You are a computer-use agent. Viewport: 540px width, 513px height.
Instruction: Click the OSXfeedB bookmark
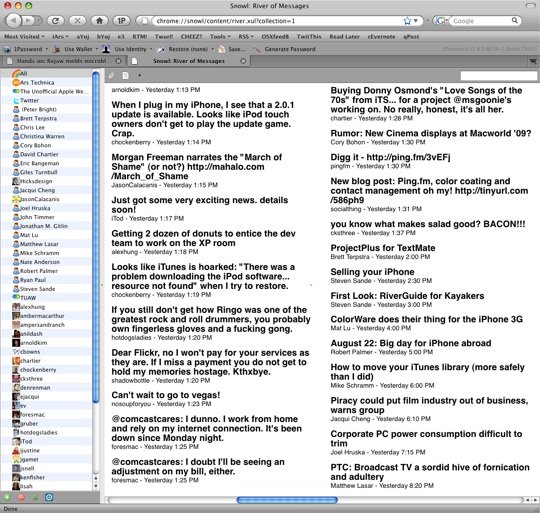click(275, 36)
